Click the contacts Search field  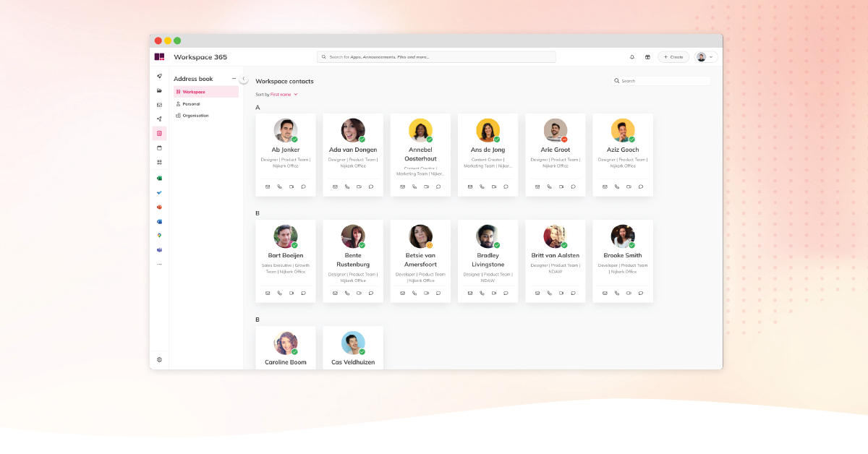coord(660,80)
